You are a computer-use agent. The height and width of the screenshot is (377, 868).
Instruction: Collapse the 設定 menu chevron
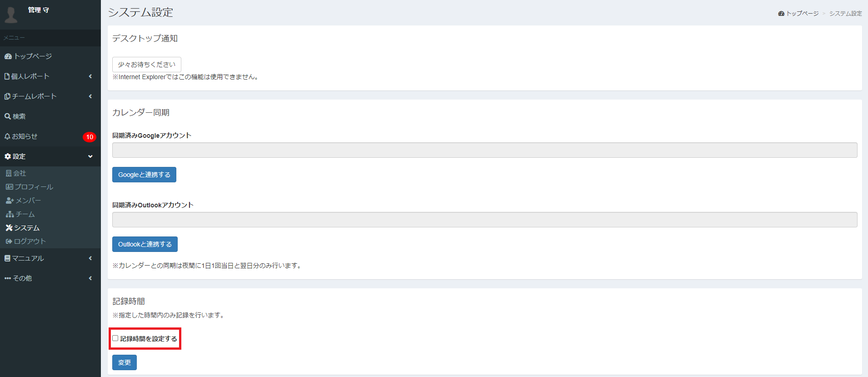[90, 156]
